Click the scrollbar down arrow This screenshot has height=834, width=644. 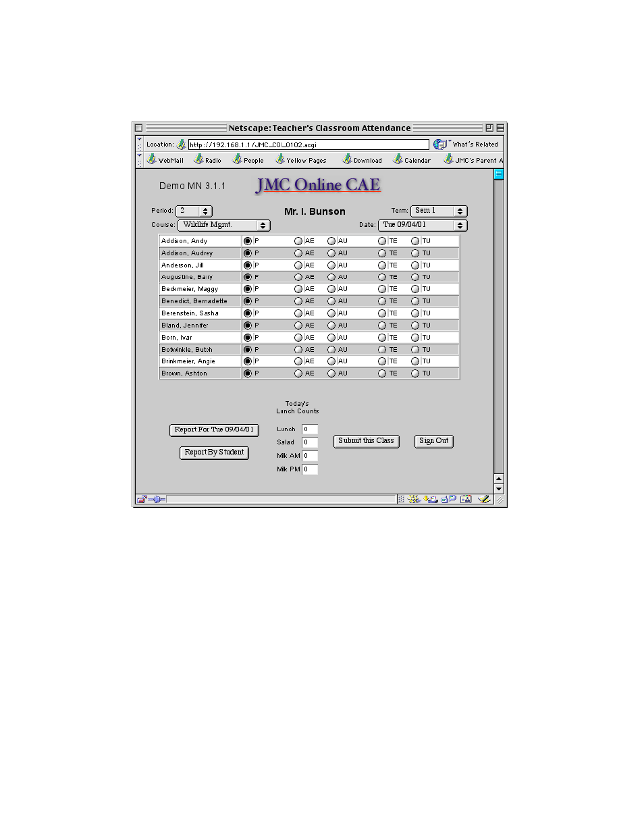point(499,489)
